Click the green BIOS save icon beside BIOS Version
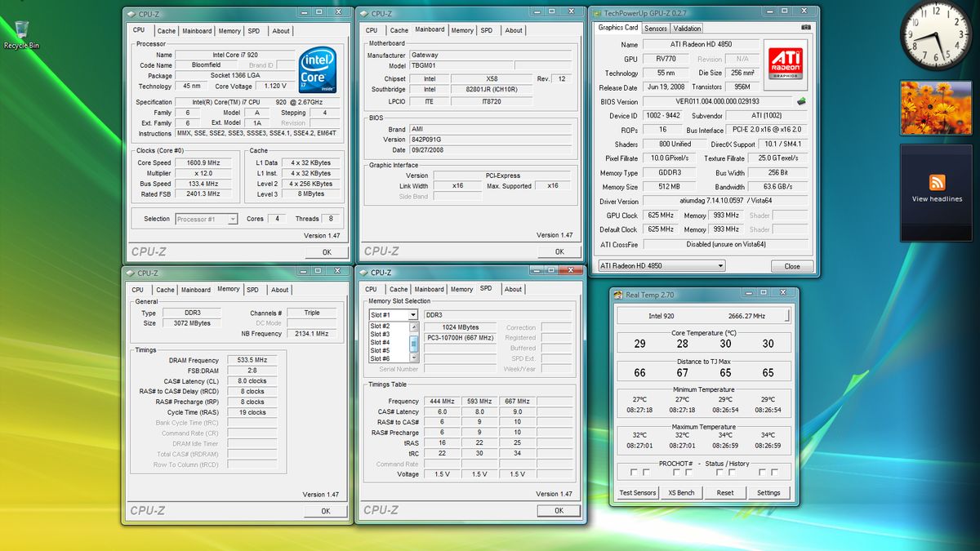This screenshot has width=980, height=551. [x=801, y=101]
